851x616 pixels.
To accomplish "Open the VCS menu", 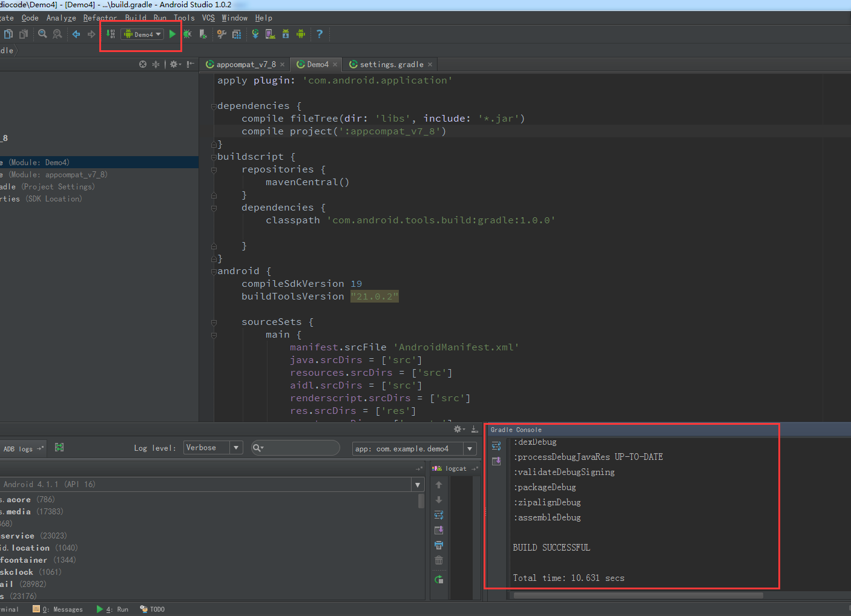I will click(208, 18).
